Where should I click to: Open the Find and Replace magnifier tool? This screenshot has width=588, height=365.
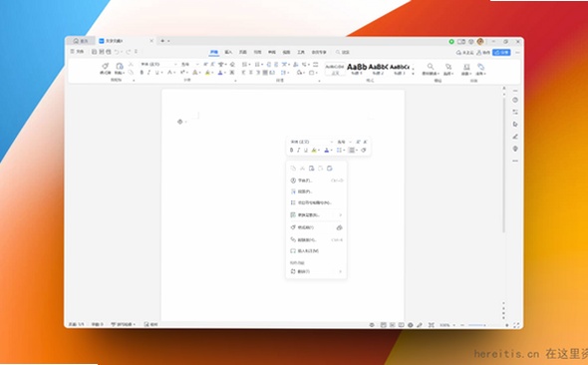(431, 67)
